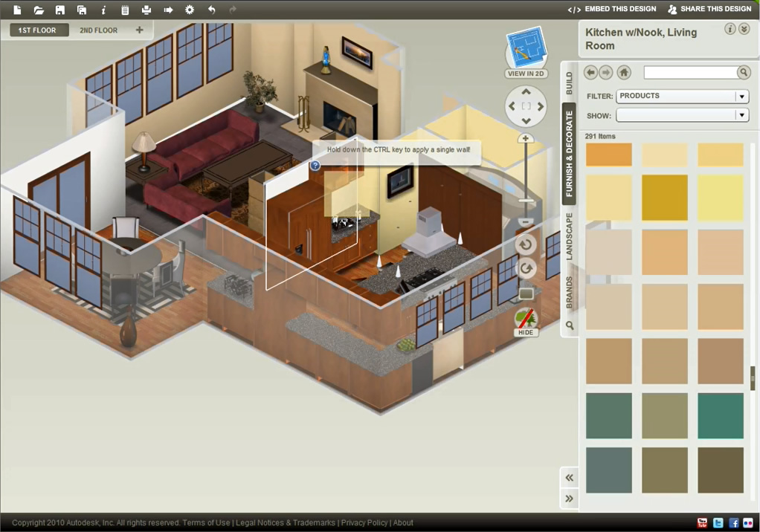The image size is (760, 532).
Task: Toggle the HIDE landscape tree button
Action: [x=526, y=322]
